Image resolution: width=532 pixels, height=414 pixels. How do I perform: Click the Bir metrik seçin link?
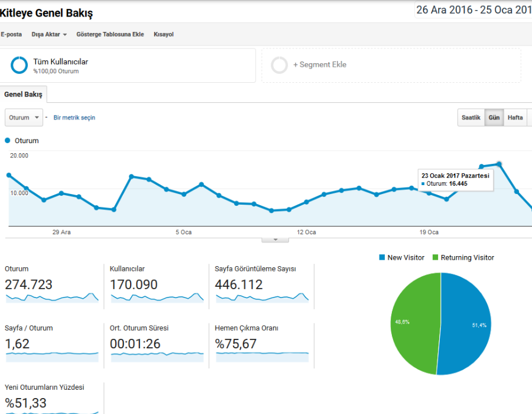pyautogui.click(x=74, y=118)
